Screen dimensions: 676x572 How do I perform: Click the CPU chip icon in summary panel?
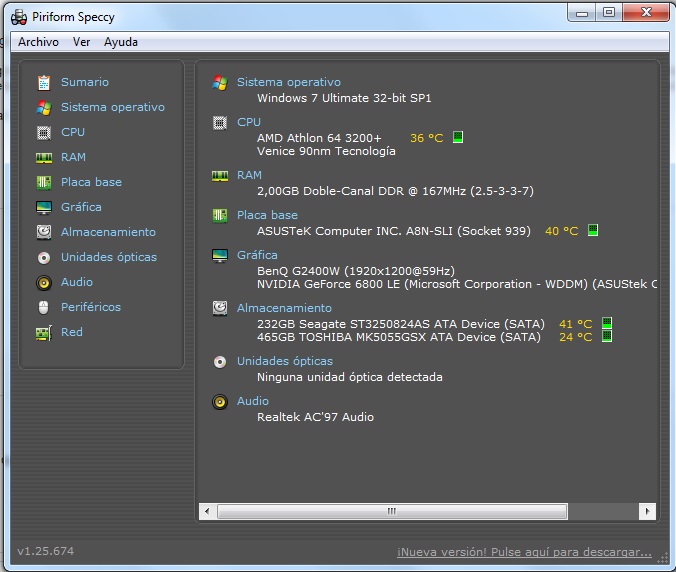point(220,123)
